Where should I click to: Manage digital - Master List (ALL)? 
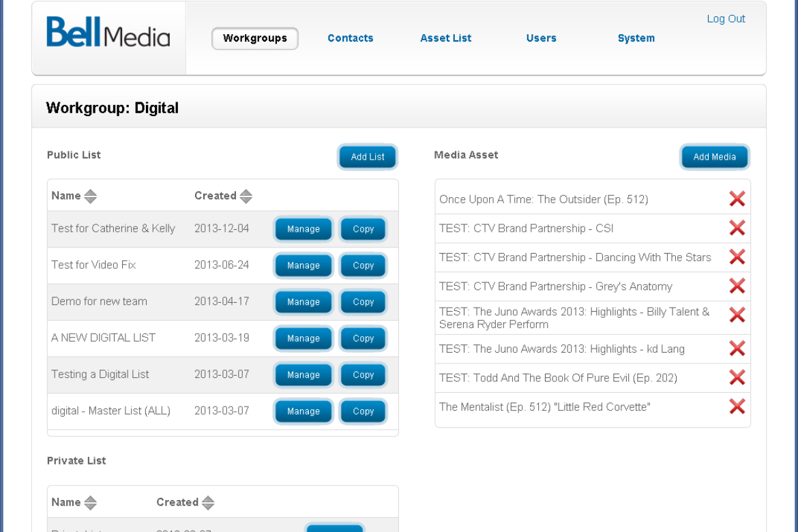304,411
